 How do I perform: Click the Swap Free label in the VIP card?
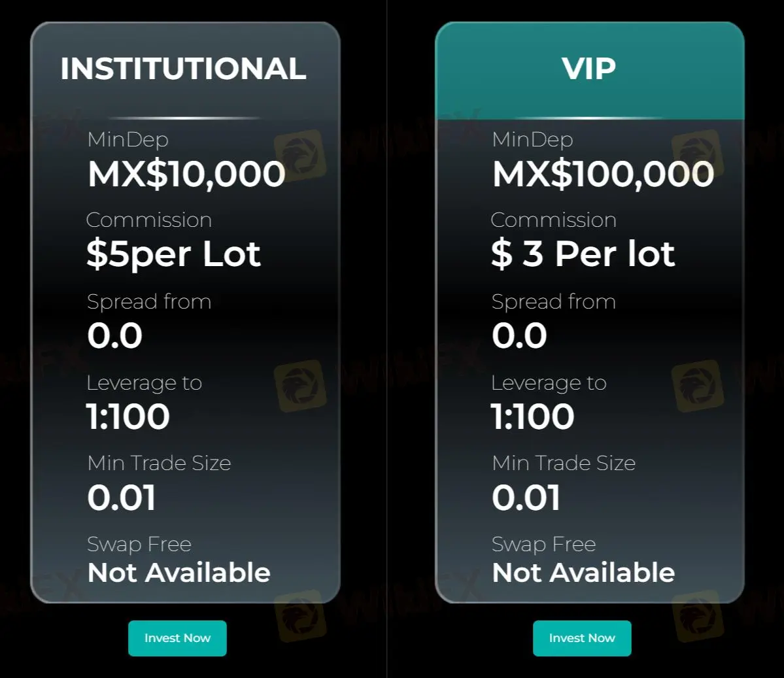(543, 544)
